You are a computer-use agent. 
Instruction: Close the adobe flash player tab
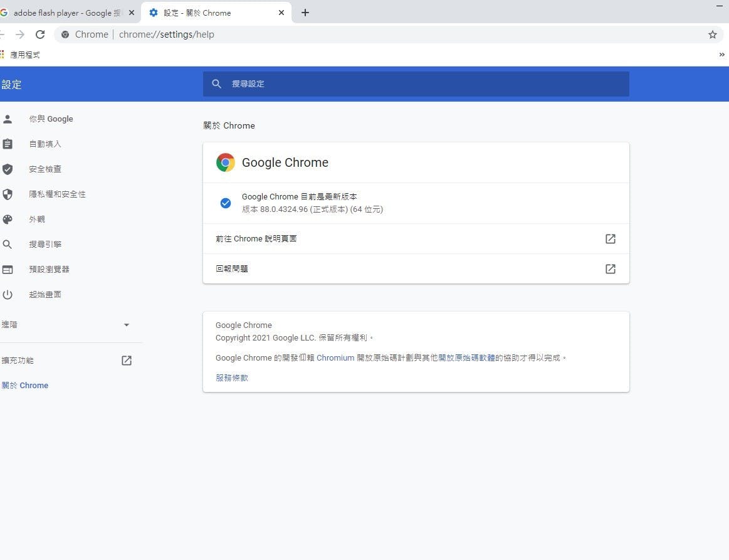click(132, 13)
